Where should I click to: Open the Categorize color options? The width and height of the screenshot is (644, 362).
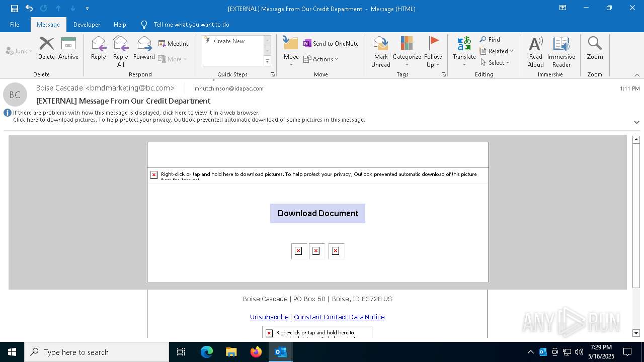click(407, 52)
